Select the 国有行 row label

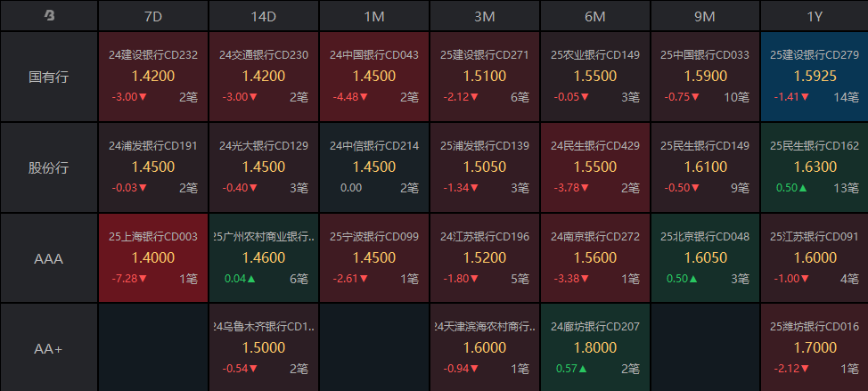pos(48,77)
